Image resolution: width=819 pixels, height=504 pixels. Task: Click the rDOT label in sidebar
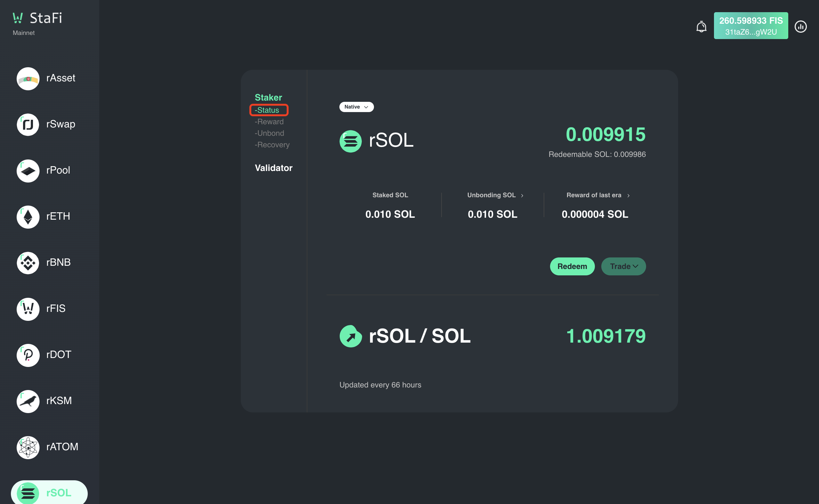coord(59,355)
